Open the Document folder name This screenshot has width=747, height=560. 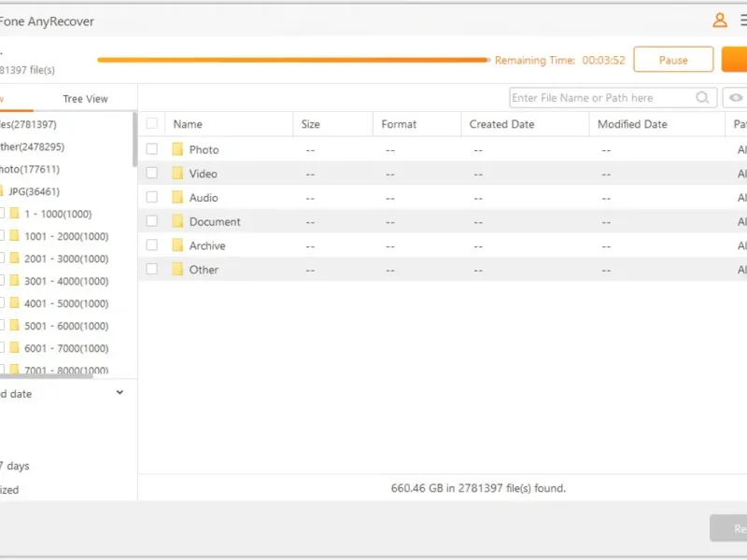pos(215,221)
